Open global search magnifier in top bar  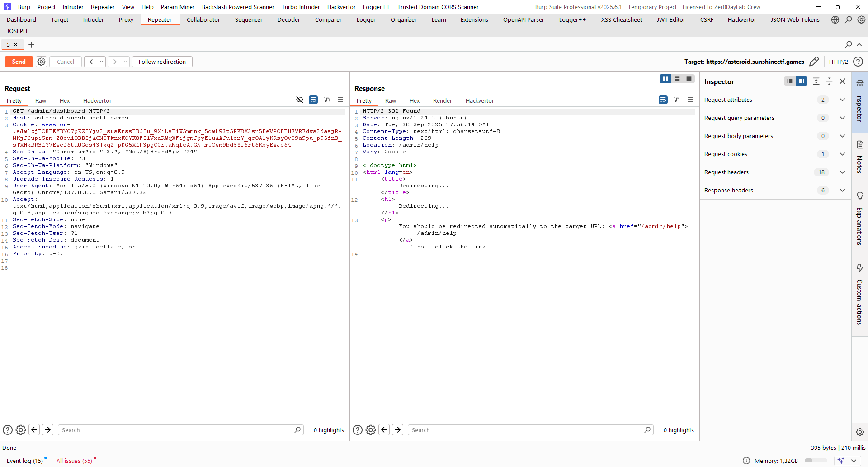(849, 19)
